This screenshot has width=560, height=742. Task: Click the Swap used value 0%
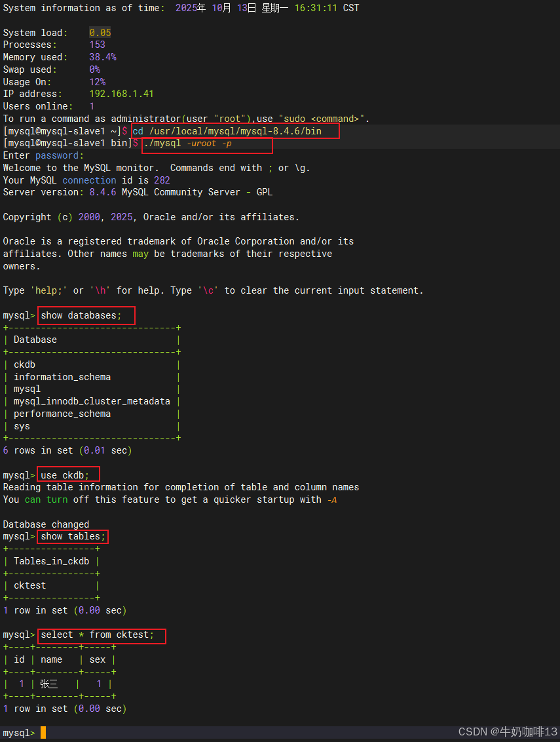coord(94,69)
